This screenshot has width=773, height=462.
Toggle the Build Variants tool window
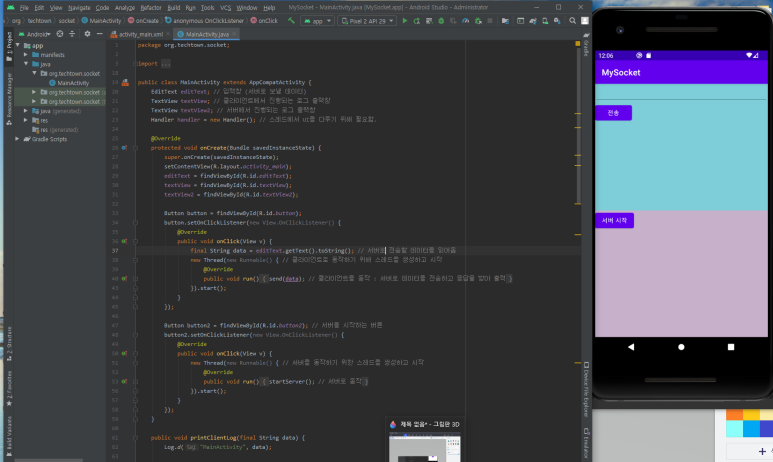(x=9, y=437)
